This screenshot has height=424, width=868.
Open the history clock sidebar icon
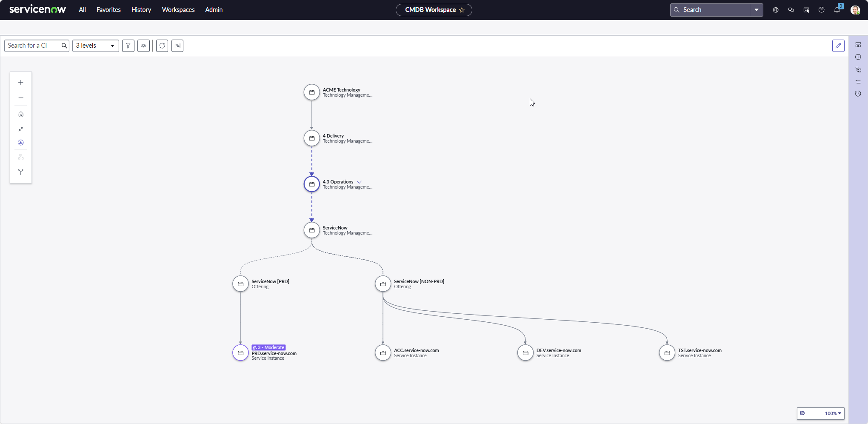(858, 94)
